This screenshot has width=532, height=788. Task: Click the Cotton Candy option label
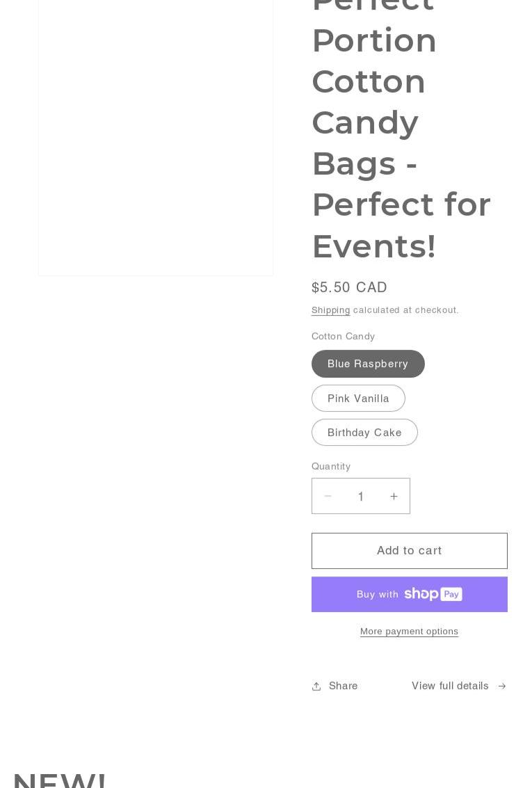343,337
